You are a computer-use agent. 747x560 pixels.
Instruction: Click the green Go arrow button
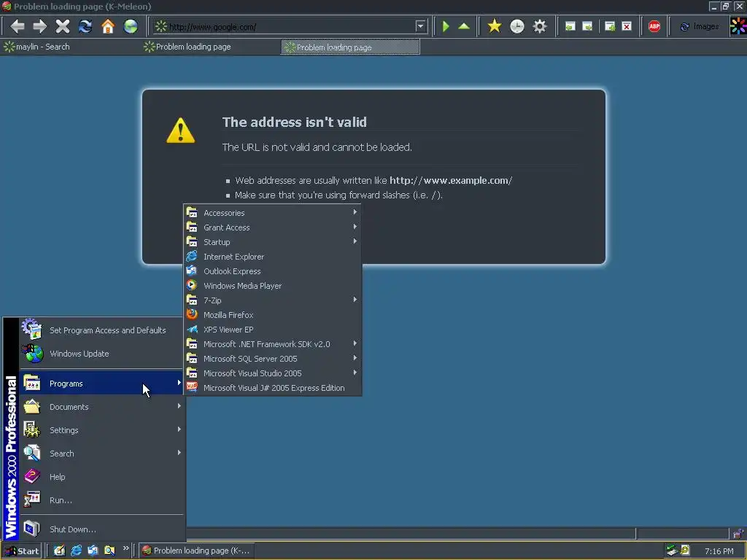click(446, 26)
